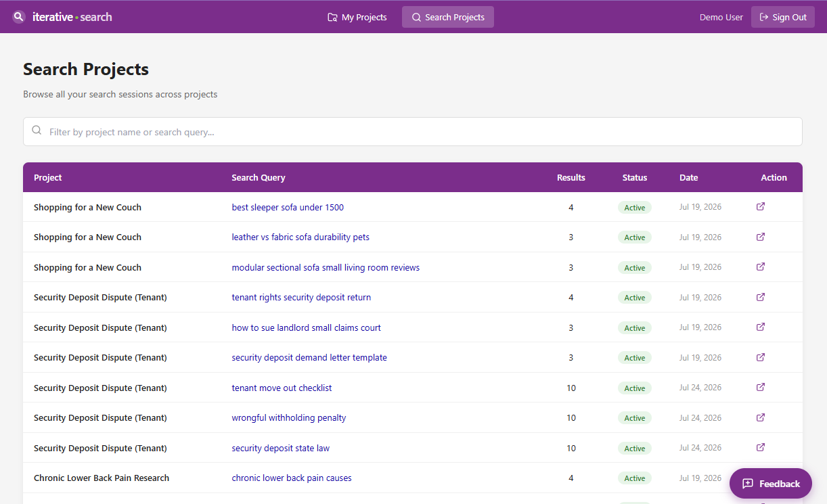827x504 pixels.
Task: Click Jul 24, 2026 date in move out checklist row
Action: click(700, 388)
